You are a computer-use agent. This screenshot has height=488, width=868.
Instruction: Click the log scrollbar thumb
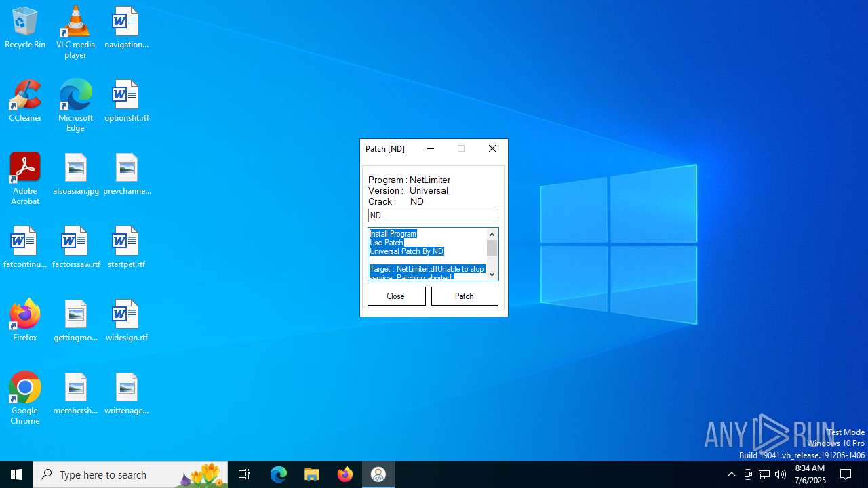[x=492, y=248]
